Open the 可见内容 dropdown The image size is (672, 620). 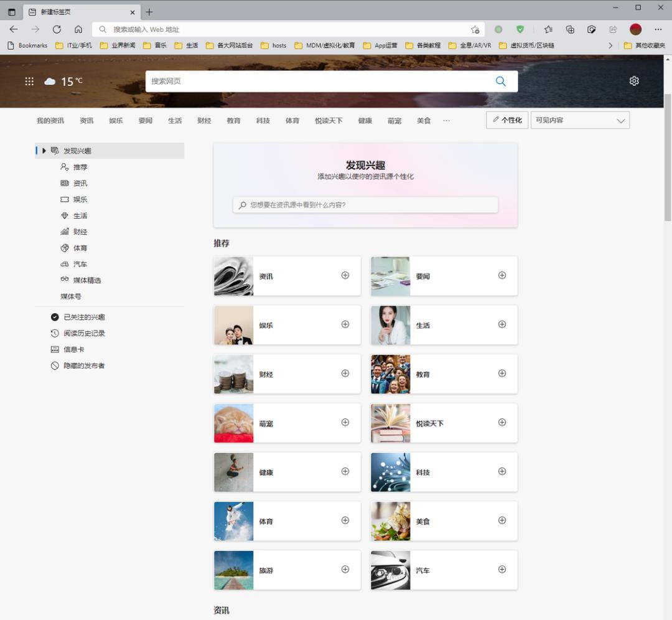pyautogui.click(x=580, y=120)
